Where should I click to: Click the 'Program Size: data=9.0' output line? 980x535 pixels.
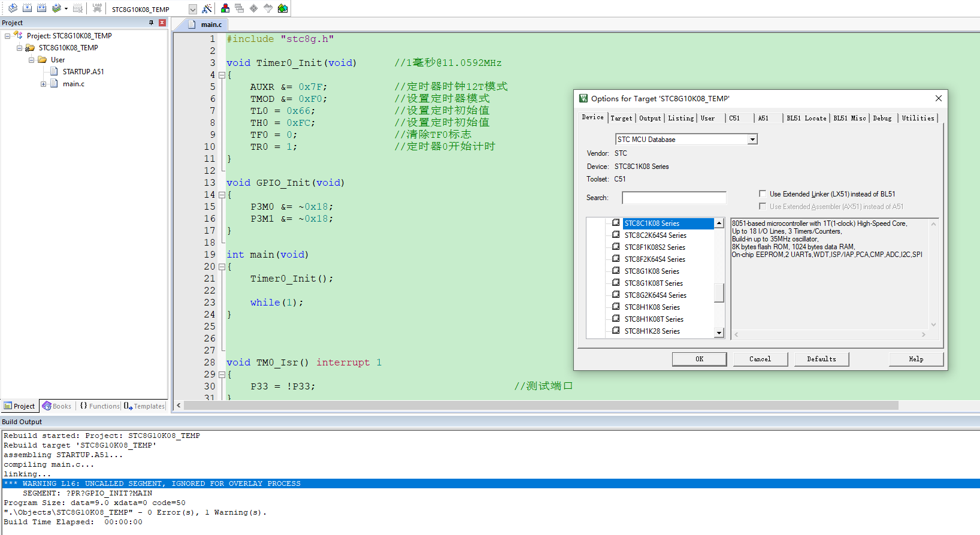click(x=95, y=503)
